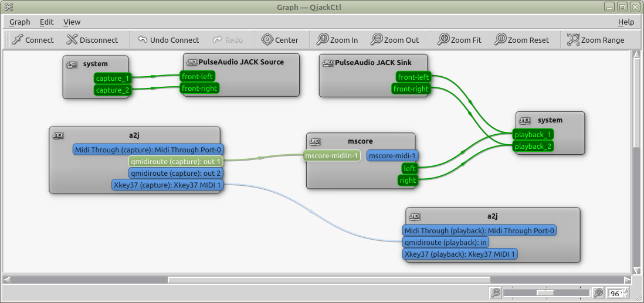Click the status bar zoom-out magnifier icon

click(496, 292)
